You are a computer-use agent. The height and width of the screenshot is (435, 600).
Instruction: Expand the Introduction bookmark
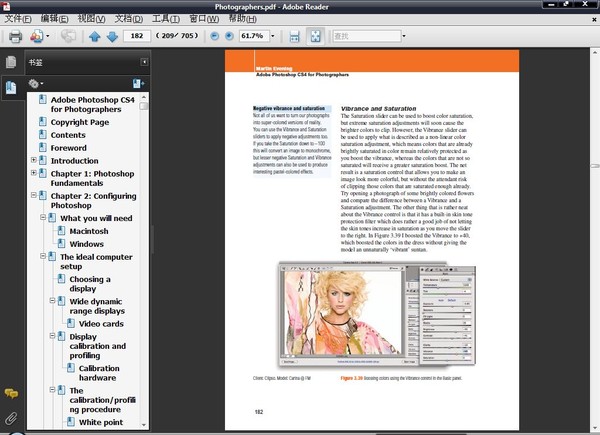(35, 160)
